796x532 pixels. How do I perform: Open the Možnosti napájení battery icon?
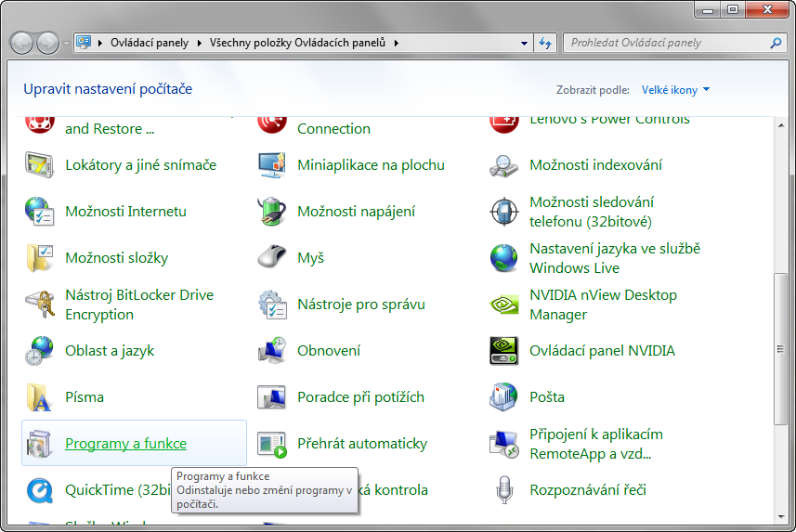tap(271, 212)
